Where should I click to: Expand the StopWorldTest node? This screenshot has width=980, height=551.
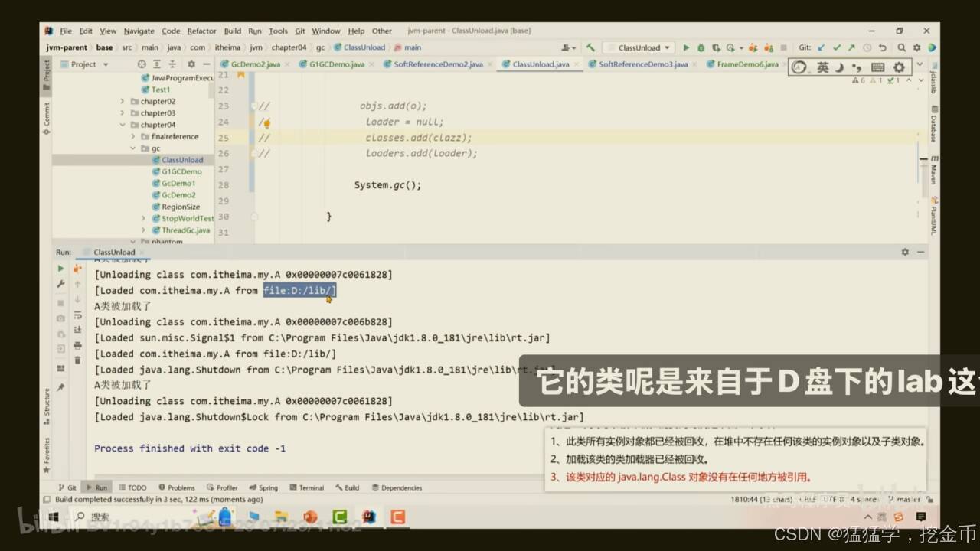pos(143,219)
